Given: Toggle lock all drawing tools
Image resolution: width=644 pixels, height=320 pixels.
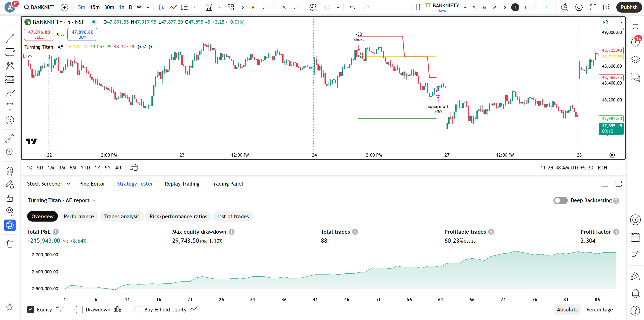Looking at the screenshot, I should click(x=10, y=198).
